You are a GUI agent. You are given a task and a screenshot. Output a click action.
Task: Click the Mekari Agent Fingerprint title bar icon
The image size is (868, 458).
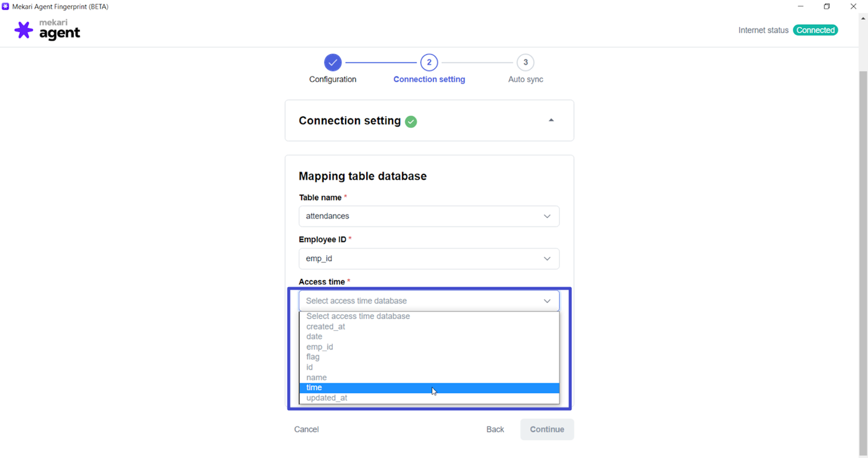pyautogui.click(x=5, y=7)
